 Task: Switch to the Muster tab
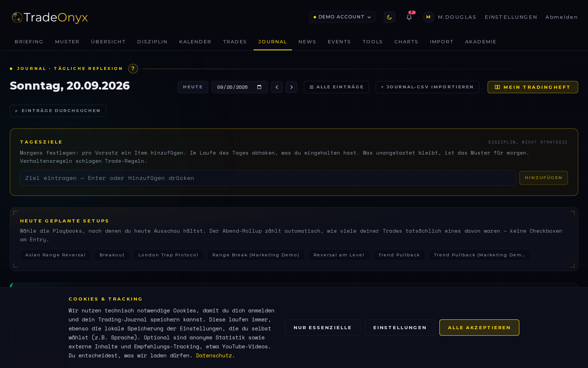click(x=67, y=42)
